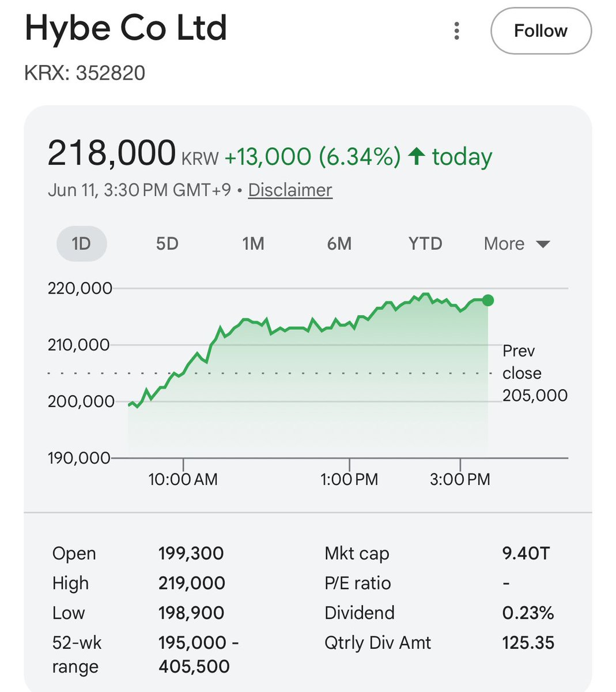Switch to the 5D chart range
The width and height of the screenshot is (616, 692).
click(167, 244)
